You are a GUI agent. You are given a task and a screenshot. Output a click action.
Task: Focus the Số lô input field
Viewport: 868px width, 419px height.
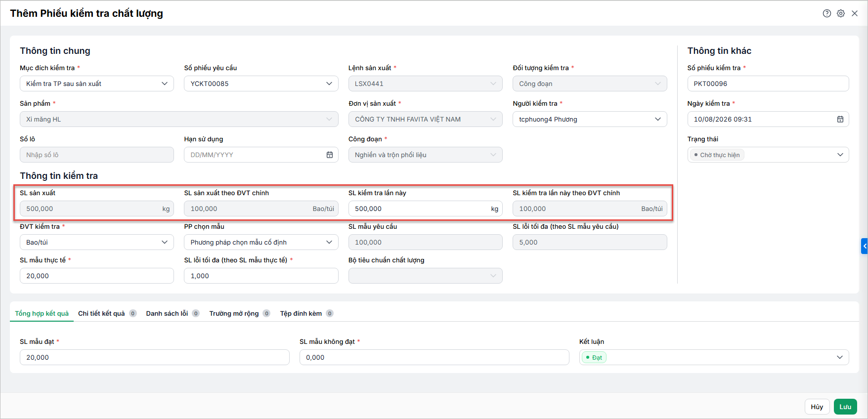click(x=97, y=155)
